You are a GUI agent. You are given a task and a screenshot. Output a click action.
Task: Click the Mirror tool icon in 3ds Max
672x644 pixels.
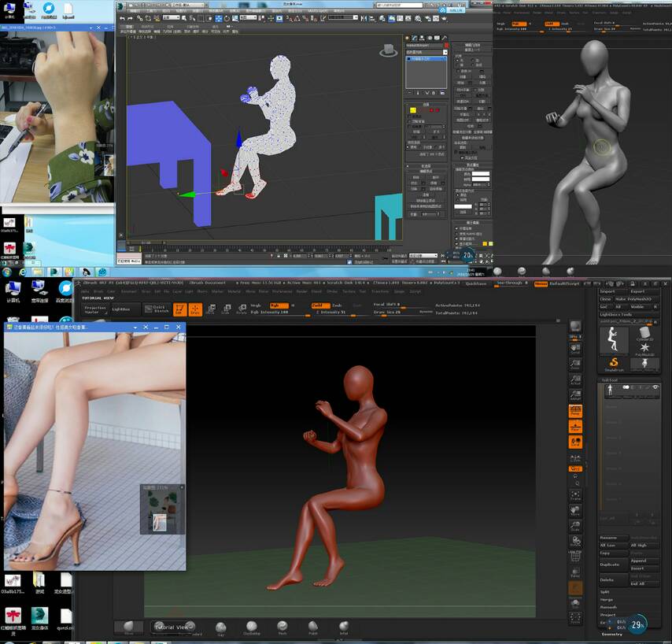click(364, 18)
